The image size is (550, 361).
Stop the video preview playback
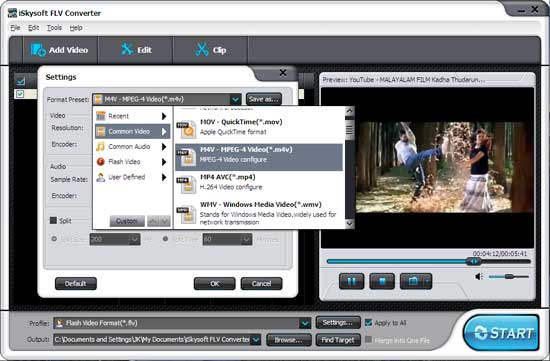(x=382, y=281)
